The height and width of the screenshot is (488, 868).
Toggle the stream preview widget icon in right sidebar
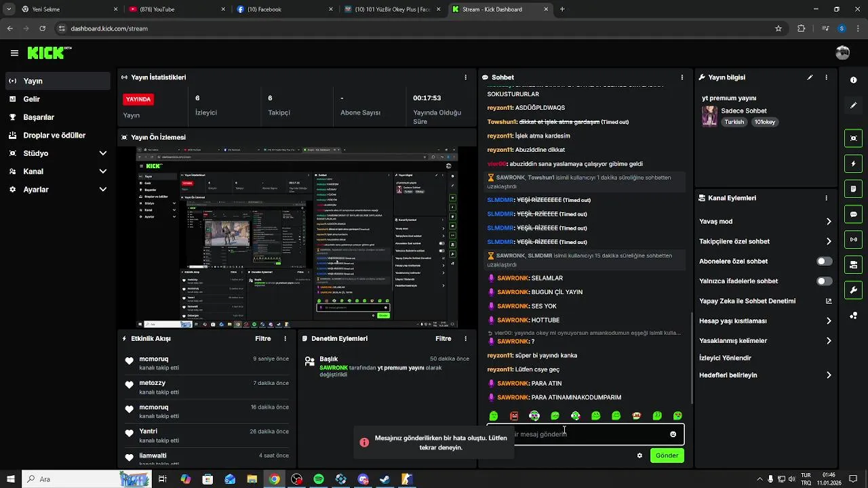point(853,138)
